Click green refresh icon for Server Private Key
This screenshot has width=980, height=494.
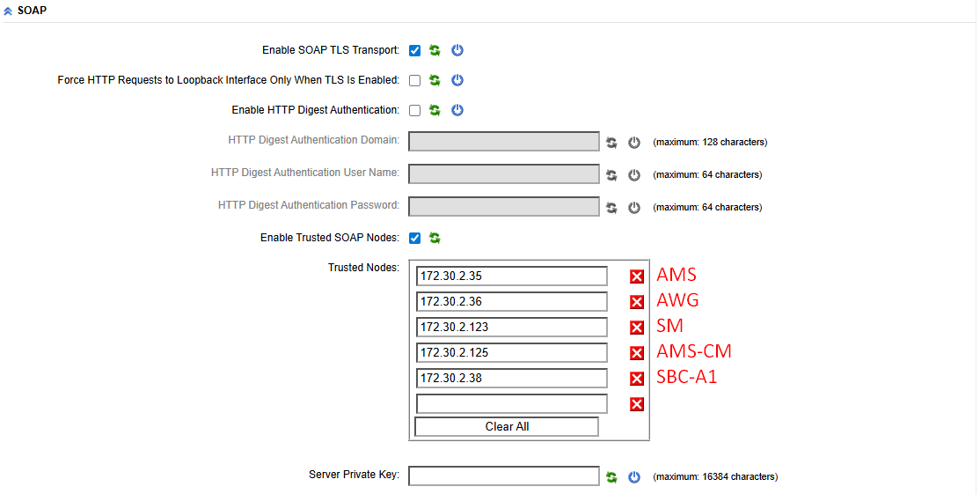tap(611, 477)
